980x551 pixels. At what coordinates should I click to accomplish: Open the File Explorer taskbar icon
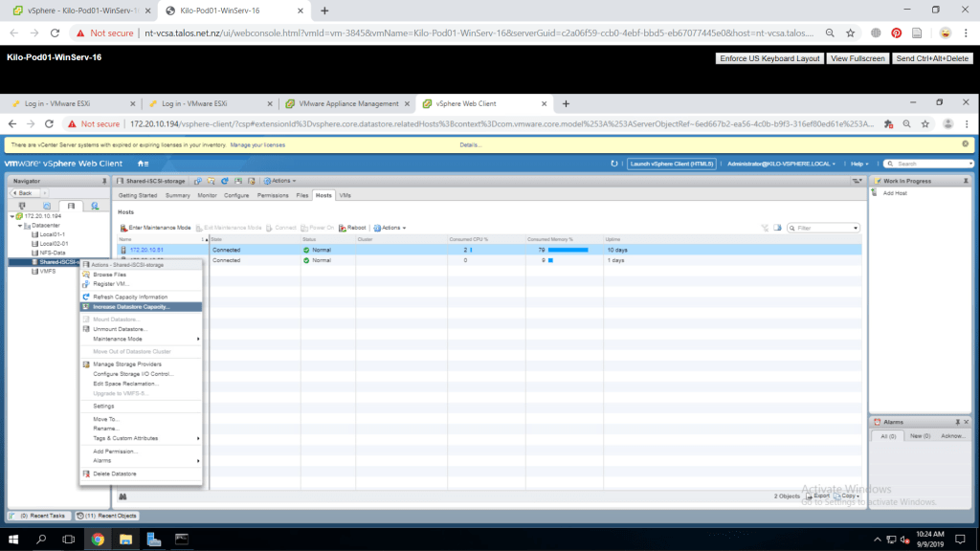(125, 539)
